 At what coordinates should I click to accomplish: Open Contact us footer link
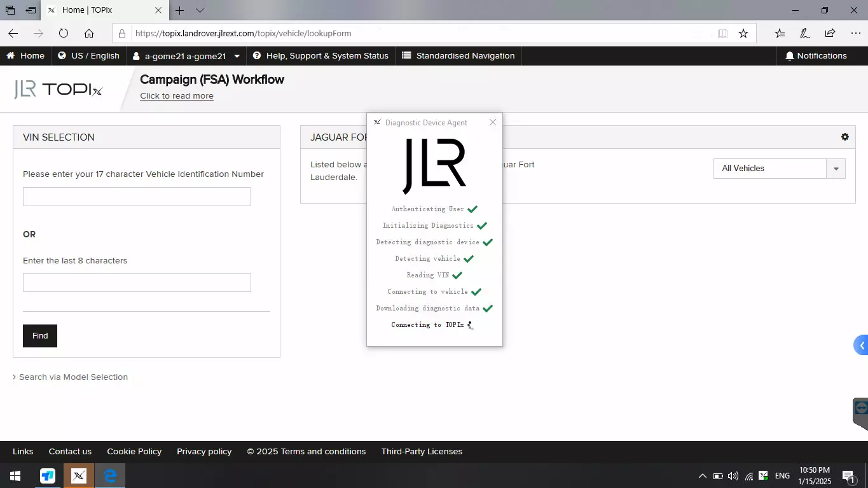click(x=70, y=452)
